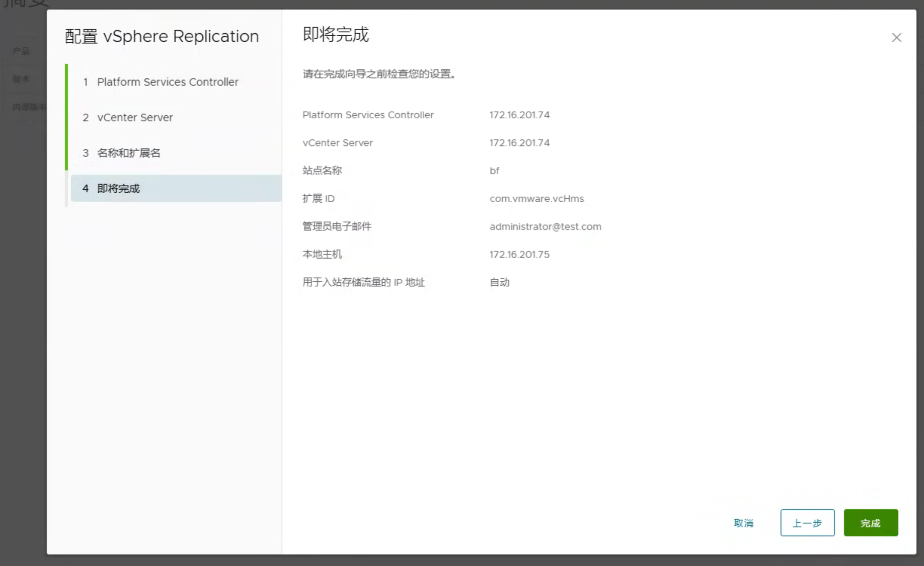Click the 取消 button
924x566 pixels.
tap(743, 523)
